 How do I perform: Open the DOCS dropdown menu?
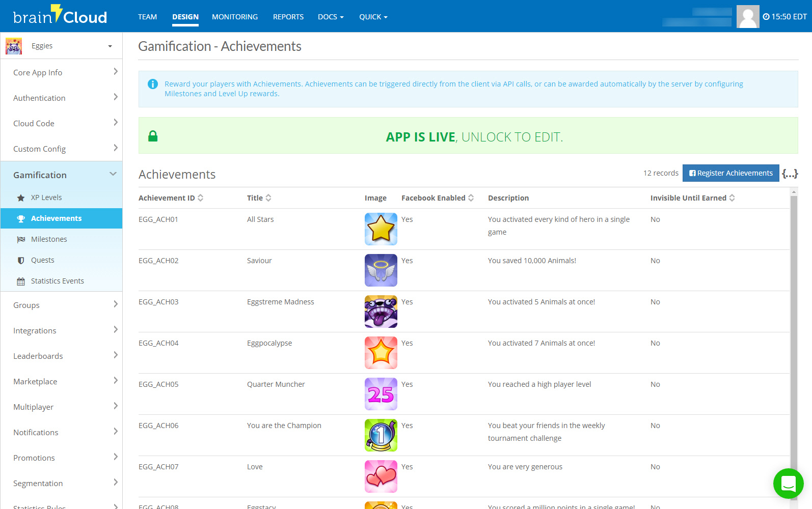point(331,17)
